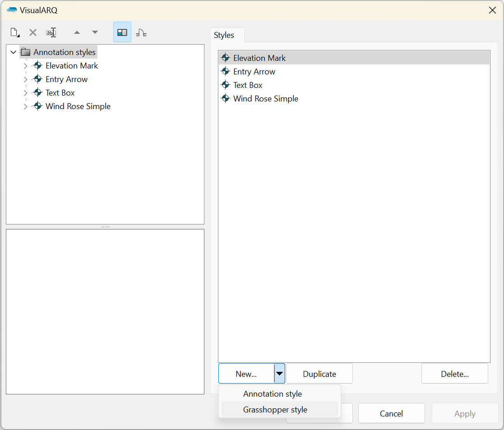Click Entry Arrow icon in tree
504x430 pixels.
(37, 79)
